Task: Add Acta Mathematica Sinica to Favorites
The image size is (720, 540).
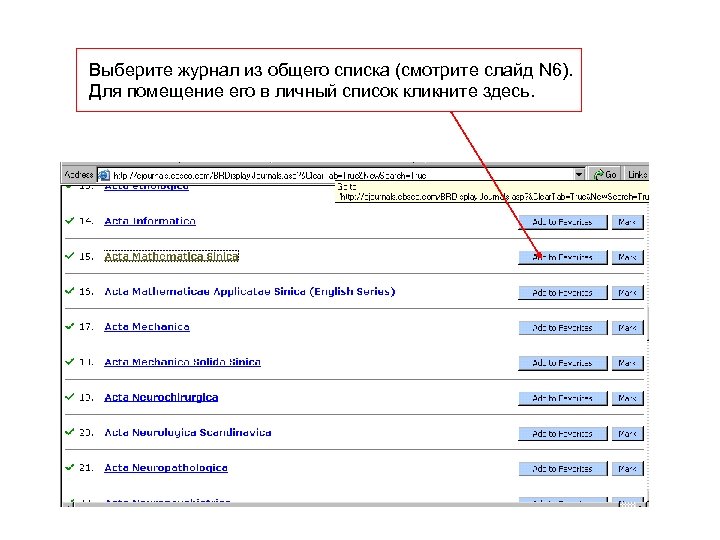Action: pyautogui.click(x=562, y=257)
